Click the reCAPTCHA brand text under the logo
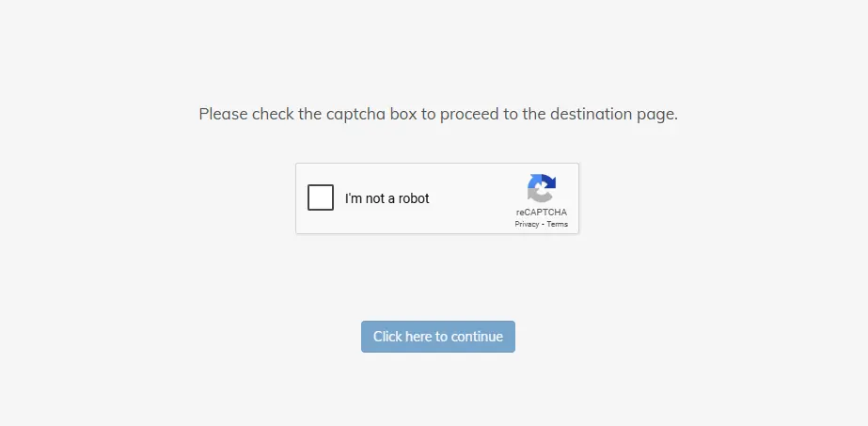 pyautogui.click(x=542, y=213)
